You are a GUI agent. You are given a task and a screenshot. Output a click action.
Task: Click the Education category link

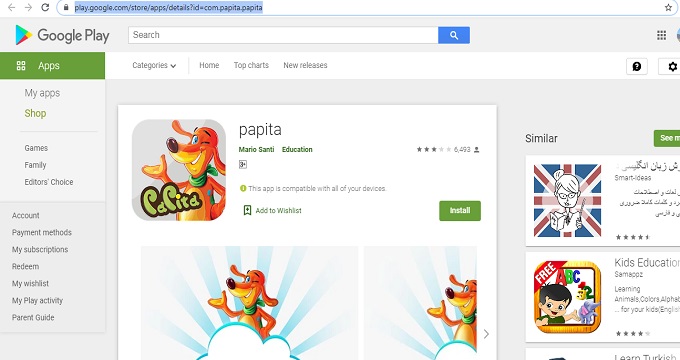coord(297,149)
